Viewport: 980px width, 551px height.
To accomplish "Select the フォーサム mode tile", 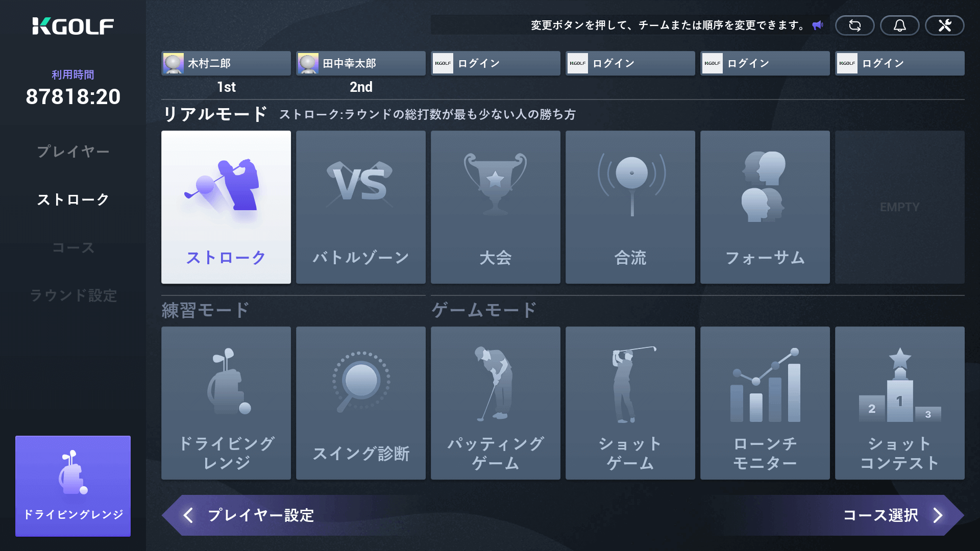I will (x=765, y=207).
